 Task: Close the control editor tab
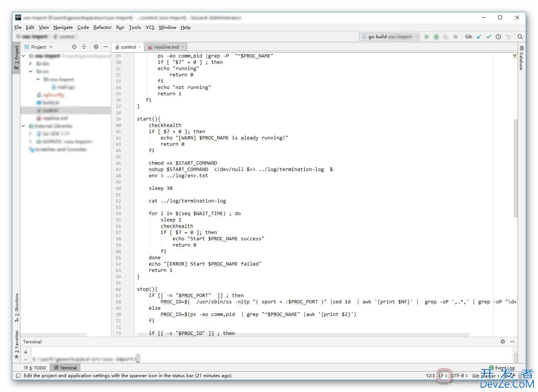point(140,47)
